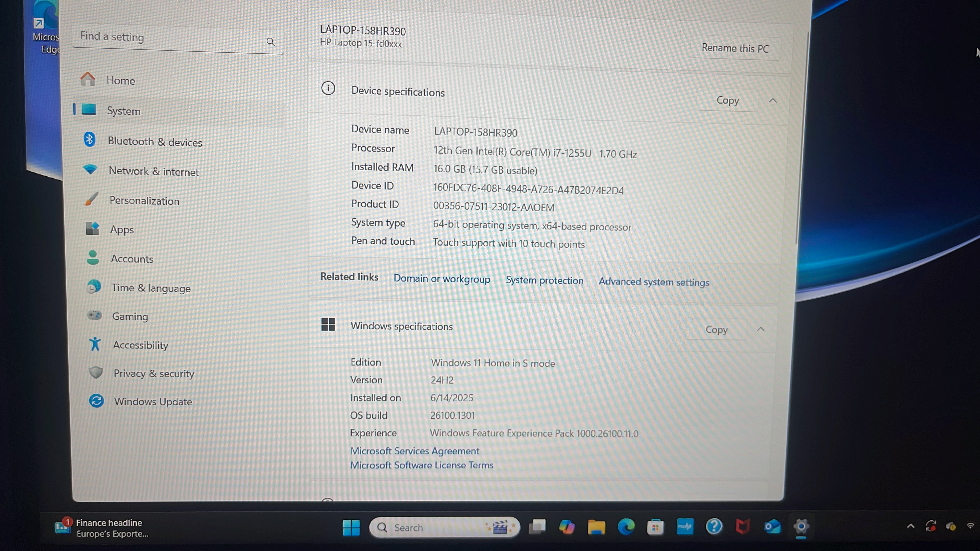980x551 pixels.
Task: Collapse Device specifications section
Action: [773, 101]
